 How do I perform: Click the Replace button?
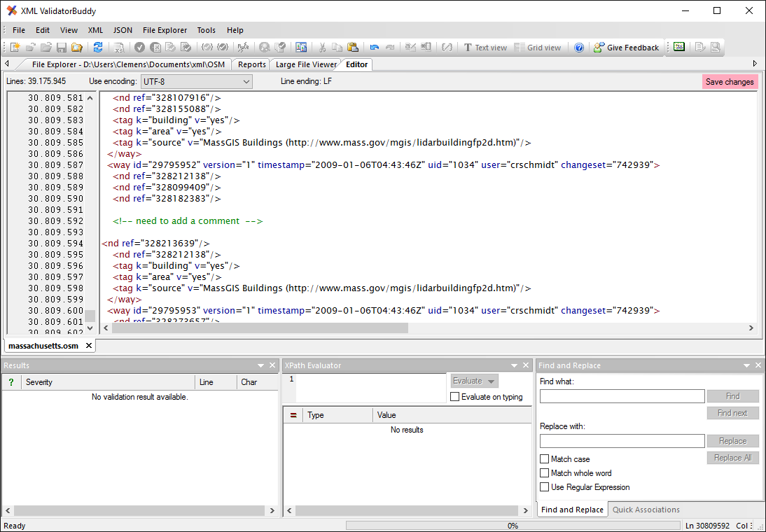[733, 440]
